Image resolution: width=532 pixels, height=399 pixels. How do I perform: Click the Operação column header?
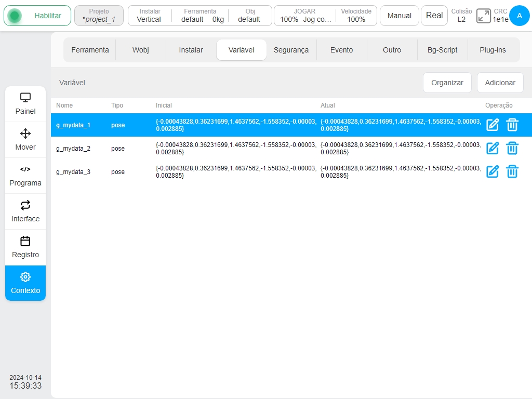[x=499, y=105]
